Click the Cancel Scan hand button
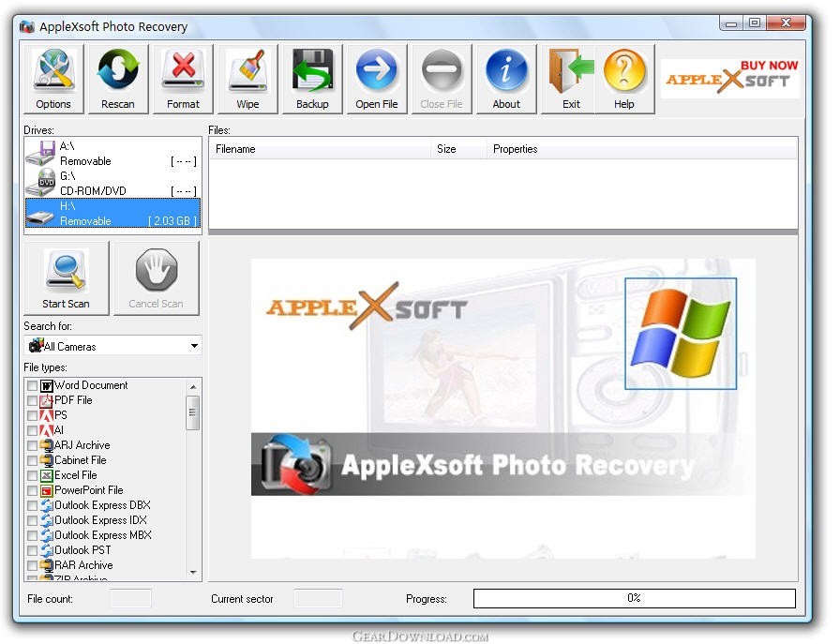This screenshot has height=644, width=840. (156, 278)
